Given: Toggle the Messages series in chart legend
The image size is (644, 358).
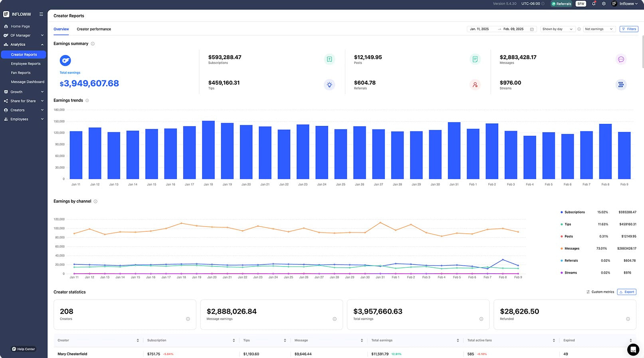Looking at the screenshot, I should point(572,249).
